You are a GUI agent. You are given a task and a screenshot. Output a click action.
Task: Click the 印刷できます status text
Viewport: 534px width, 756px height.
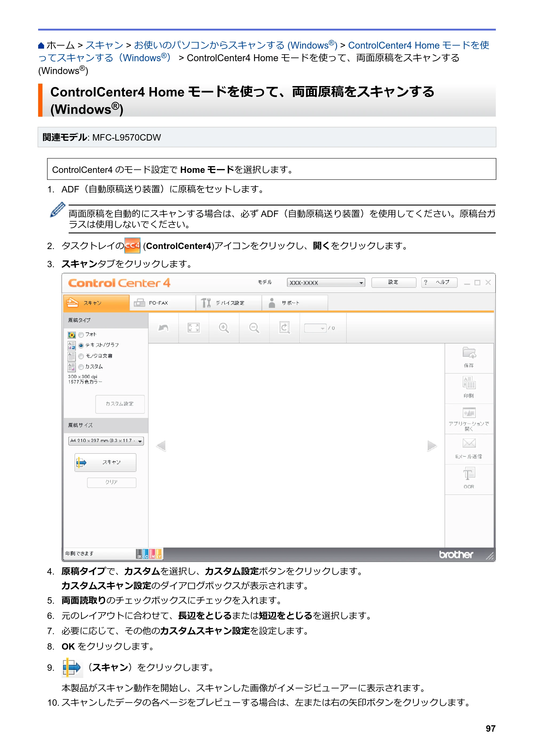[x=79, y=553]
